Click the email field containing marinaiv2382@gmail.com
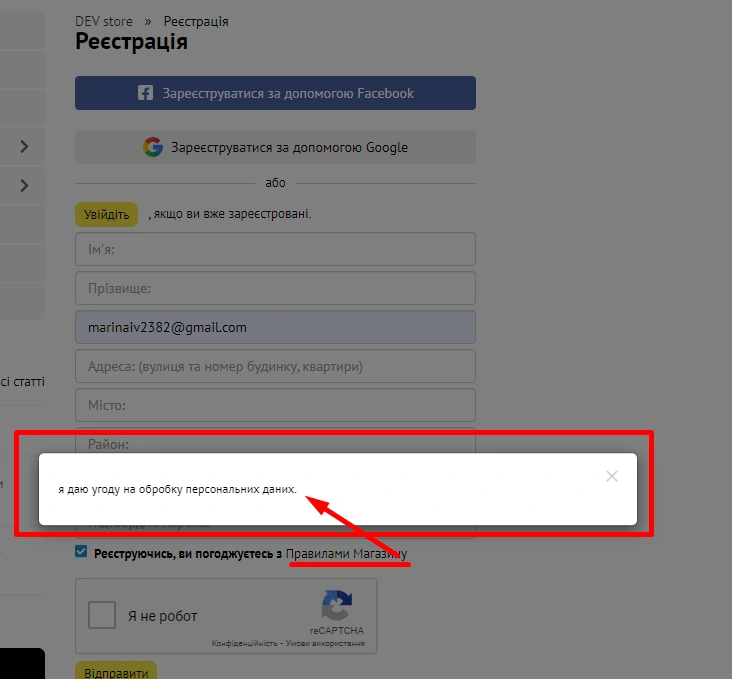The image size is (732, 679). 275,327
